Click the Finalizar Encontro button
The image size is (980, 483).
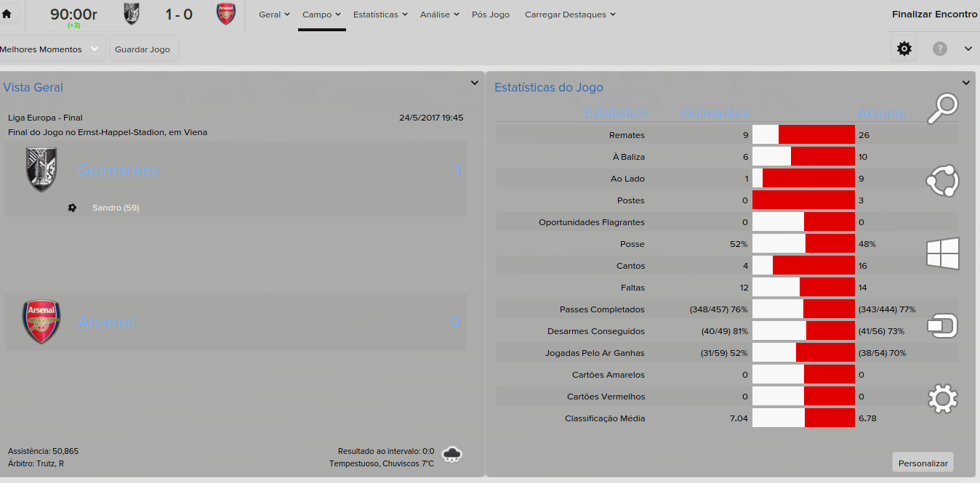click(935, 15)
